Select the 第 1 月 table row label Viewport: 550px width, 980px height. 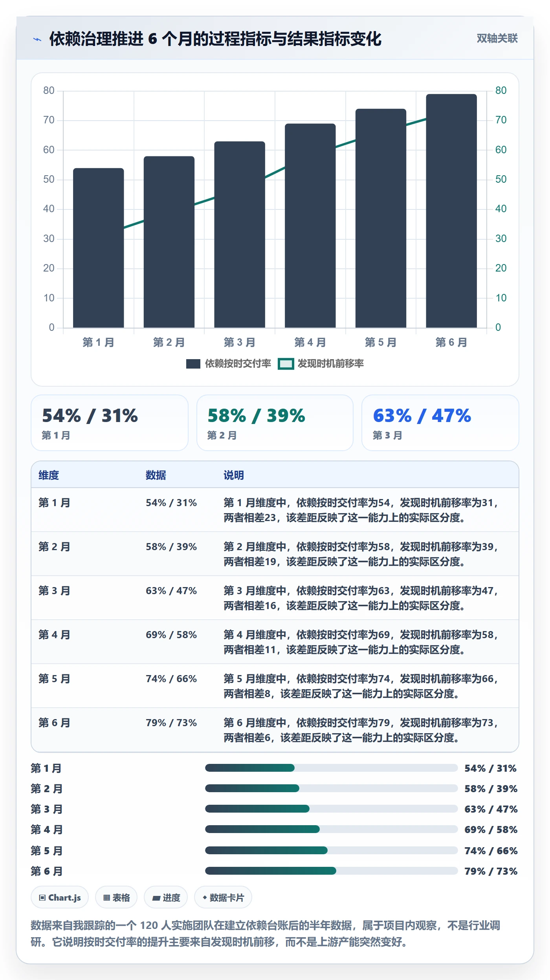point(54,503)
